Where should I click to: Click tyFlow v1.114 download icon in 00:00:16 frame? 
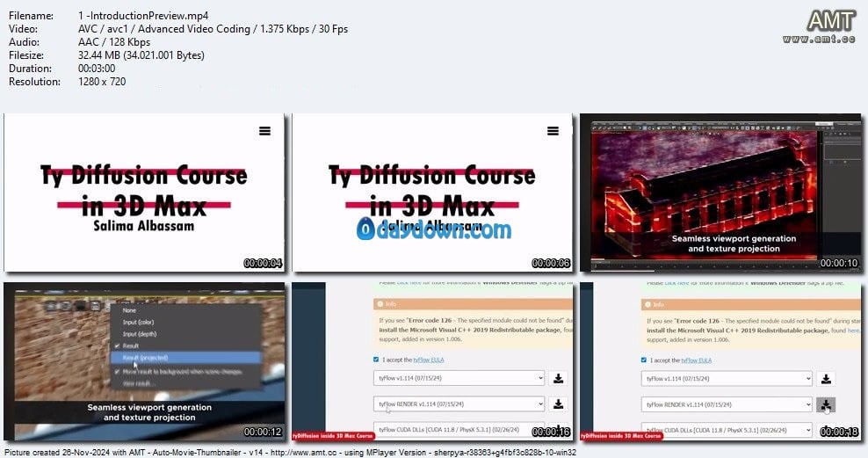click(558, 378)
